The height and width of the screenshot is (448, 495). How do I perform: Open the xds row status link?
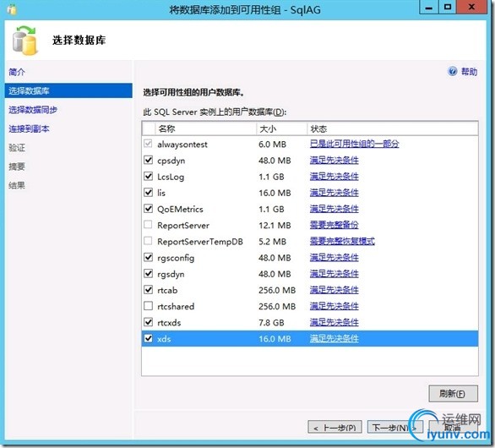[x=334, y=339]
